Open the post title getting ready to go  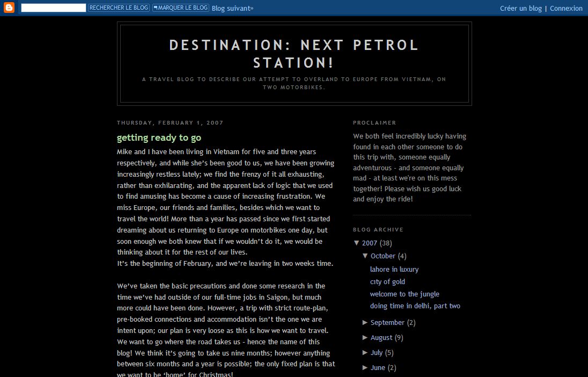click(x=159, y=138)
